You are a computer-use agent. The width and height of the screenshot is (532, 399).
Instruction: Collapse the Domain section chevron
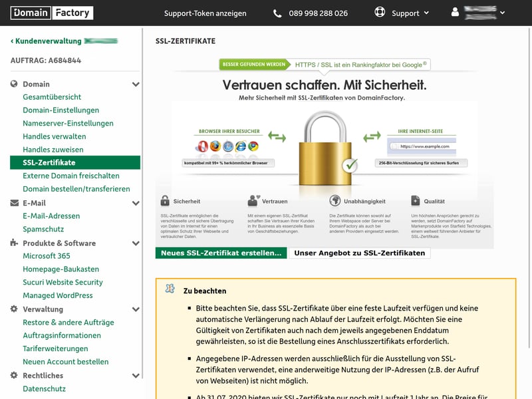click(136, 84)
